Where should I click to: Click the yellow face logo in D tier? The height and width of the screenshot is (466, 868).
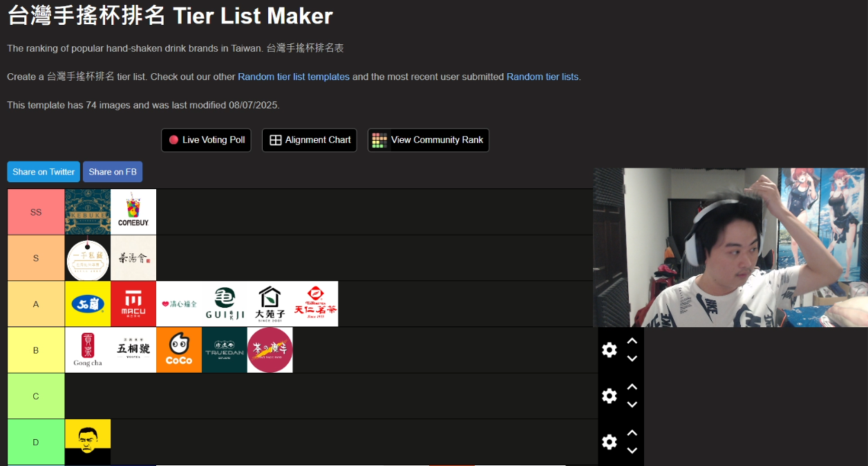pyautogui.click(x=88, y=442)
